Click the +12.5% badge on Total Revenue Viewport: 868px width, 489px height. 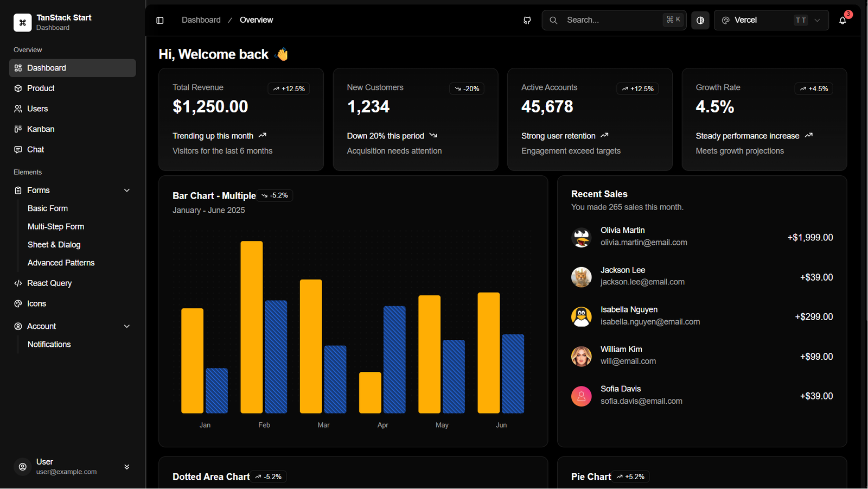289,88
